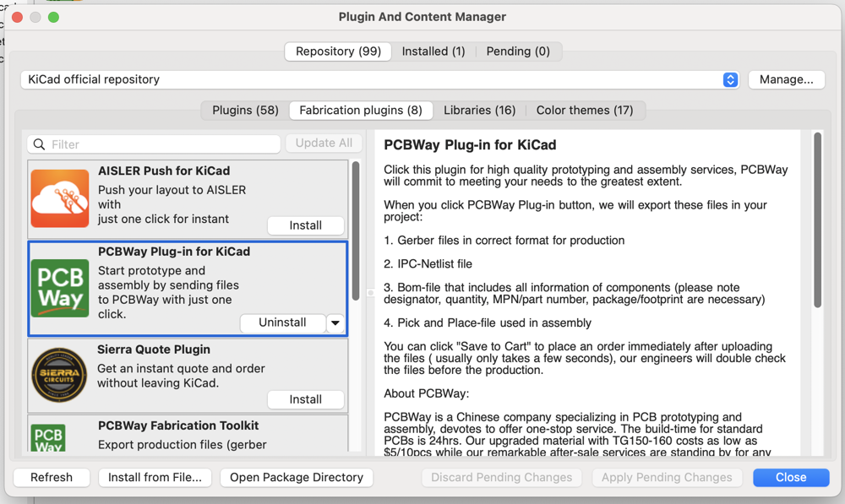
Task: Click the Sierra Circuits round logo icon
Action: coord(60,374)
